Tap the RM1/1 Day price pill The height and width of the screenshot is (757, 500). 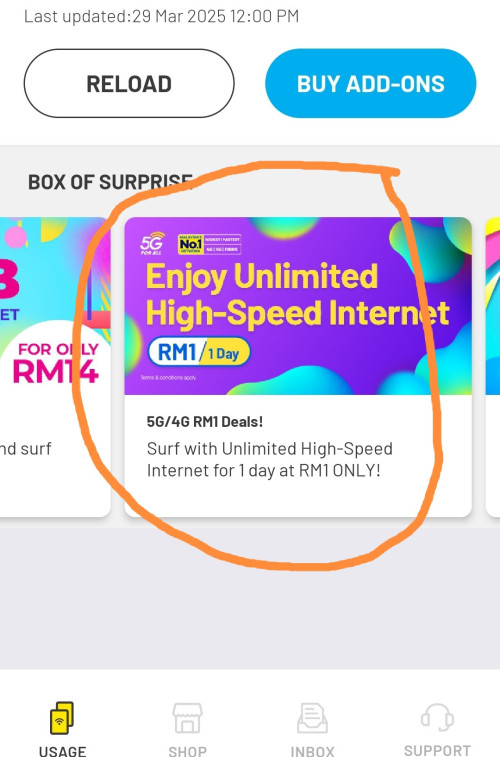point(199,351)
